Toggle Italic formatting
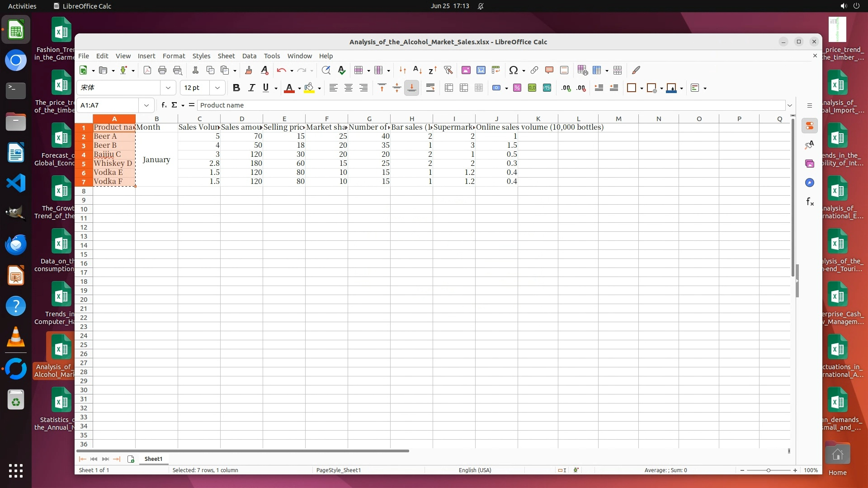Image resolution: width=868 pixels, height=488 pixels. click(x=251, y=88)
